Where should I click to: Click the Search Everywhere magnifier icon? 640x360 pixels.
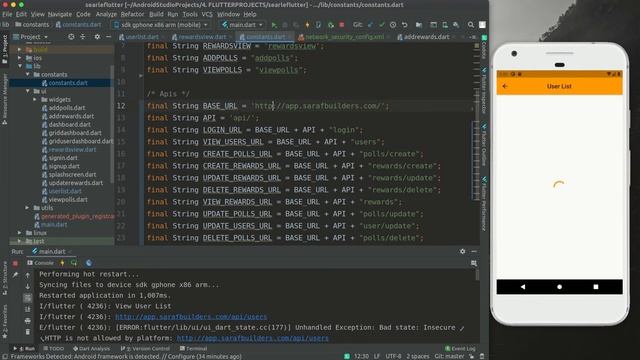(471, 25)
